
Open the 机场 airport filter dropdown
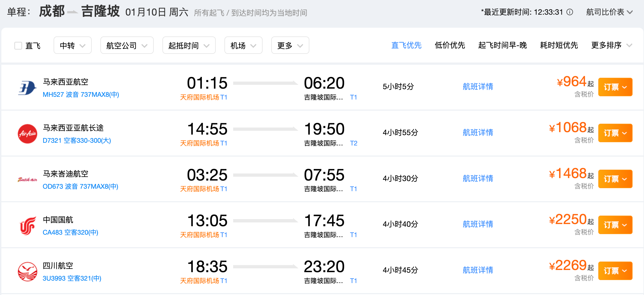pyautogui.click(x=243, y=45)
